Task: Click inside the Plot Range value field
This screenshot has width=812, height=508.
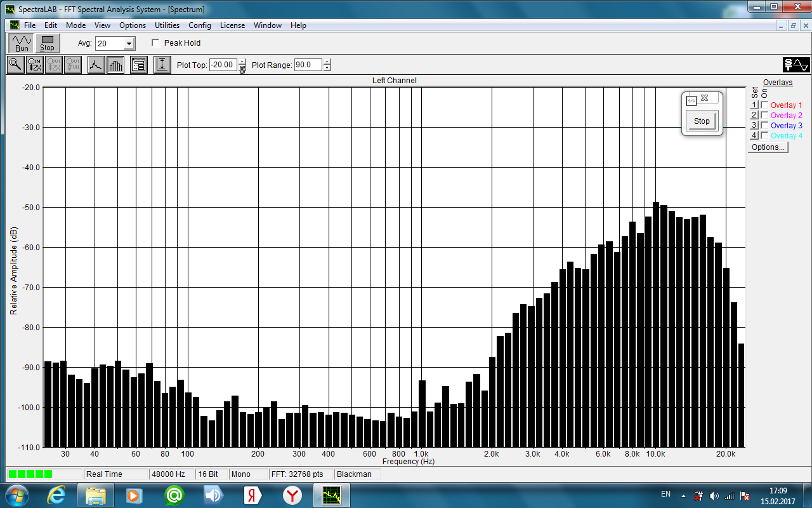Action: tap(308, 65)
